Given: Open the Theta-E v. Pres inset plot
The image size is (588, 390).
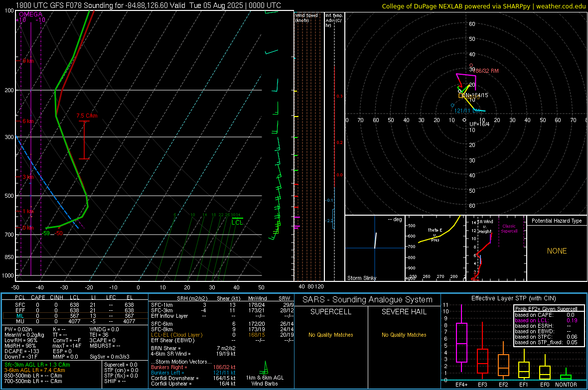Looking at the screenshot, I should point(436,248).
